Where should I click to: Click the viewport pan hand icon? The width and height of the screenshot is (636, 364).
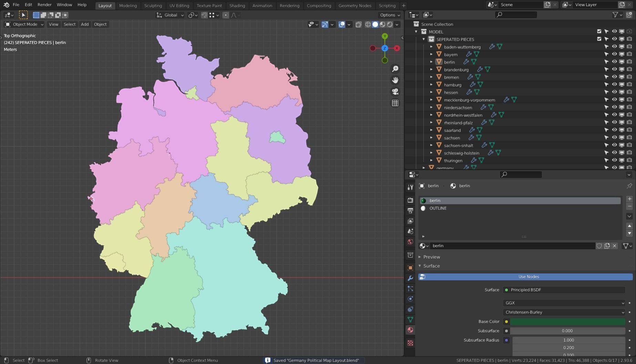[395, 80]
